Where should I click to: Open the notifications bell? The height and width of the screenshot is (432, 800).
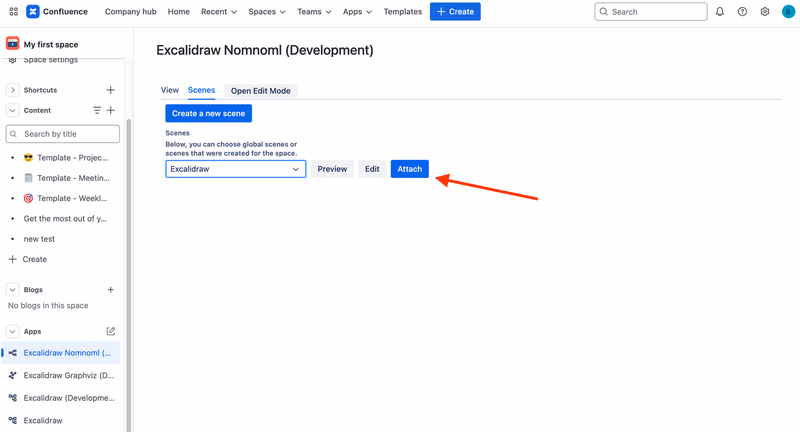point(719,12)
